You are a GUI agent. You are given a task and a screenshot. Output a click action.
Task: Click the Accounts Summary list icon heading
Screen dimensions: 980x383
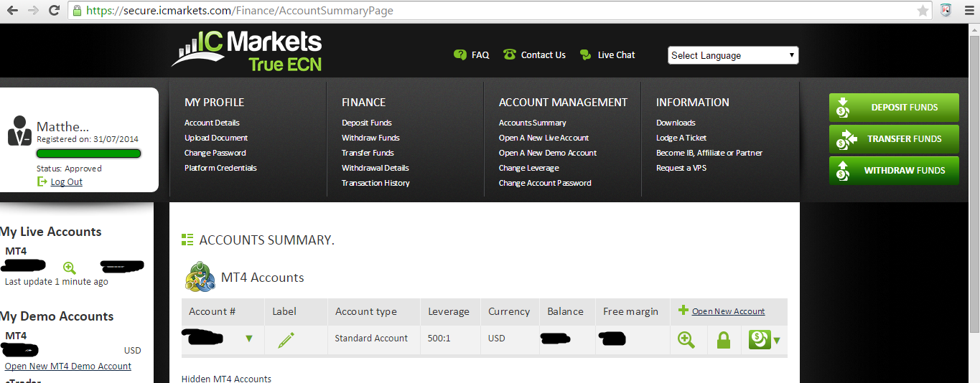(187, 240)
